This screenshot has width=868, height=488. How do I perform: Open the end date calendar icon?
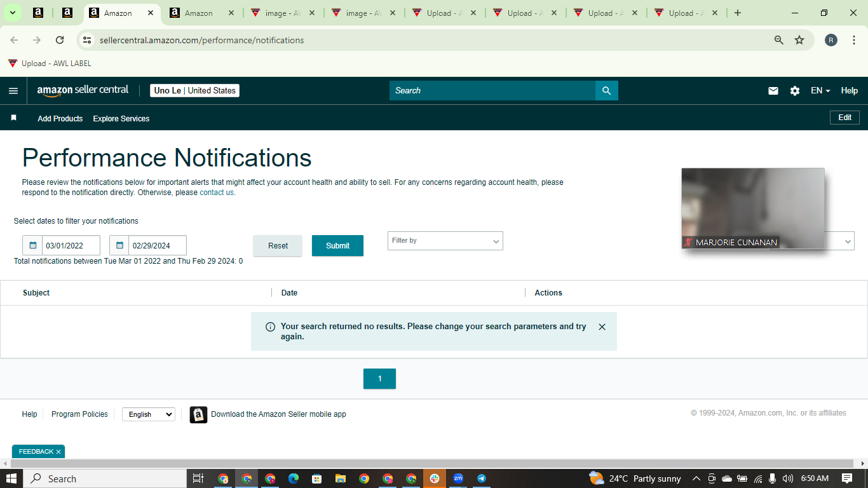[119, 245]
